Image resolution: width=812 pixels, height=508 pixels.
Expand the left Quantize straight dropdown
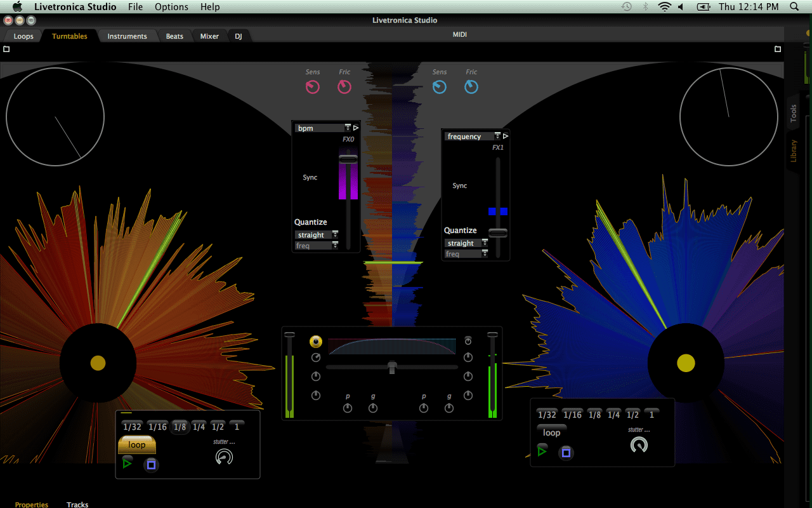(317, 235)
